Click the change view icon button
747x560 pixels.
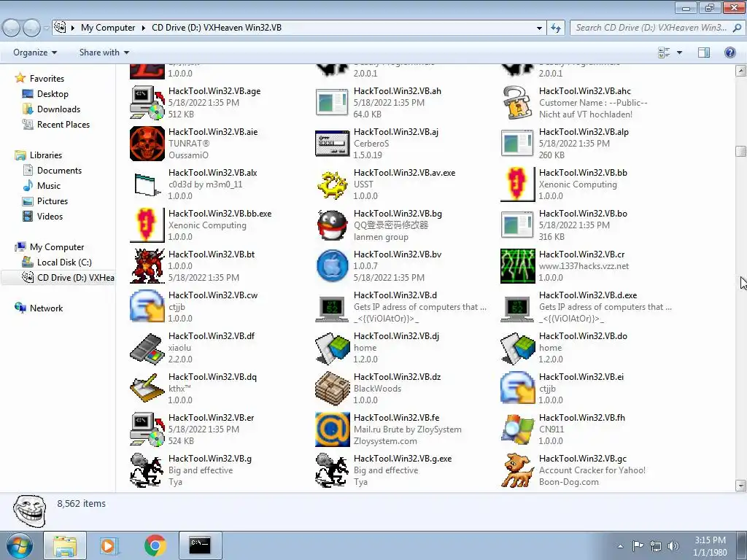click(x=664, y=52)
